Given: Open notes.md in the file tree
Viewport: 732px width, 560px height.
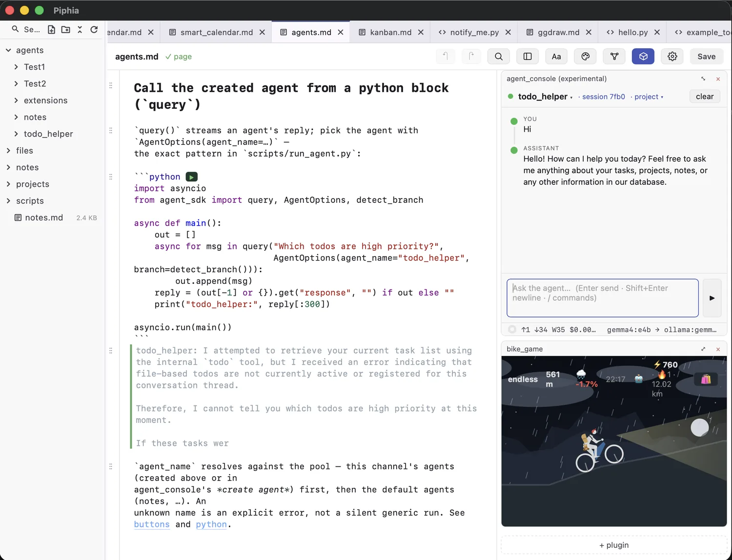Looking at the screenshot, I should pyautogui.click(x=53, y=218).
